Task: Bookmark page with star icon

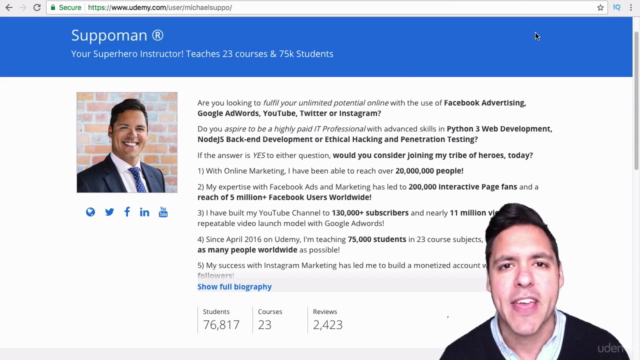Action: 600,7
